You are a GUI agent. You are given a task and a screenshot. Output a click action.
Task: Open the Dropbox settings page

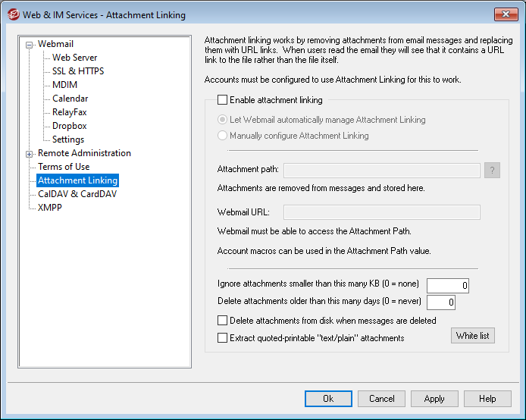tap(70, 126)
